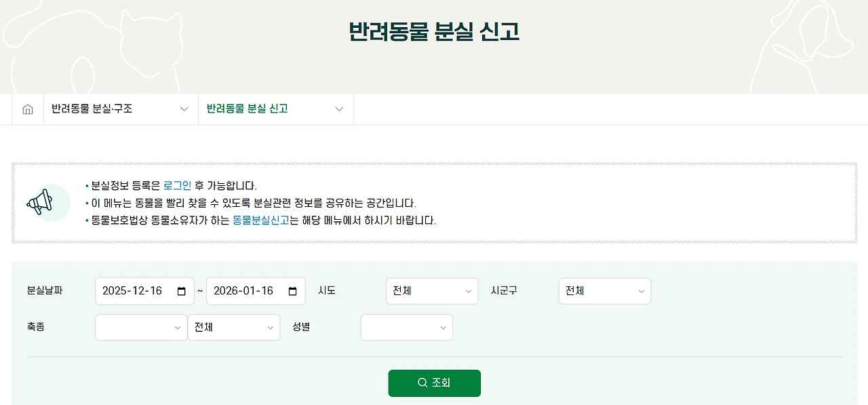The image size is (868, 405).
Task: Open the 시군구 district dropdown
Action: coord(604,290)
